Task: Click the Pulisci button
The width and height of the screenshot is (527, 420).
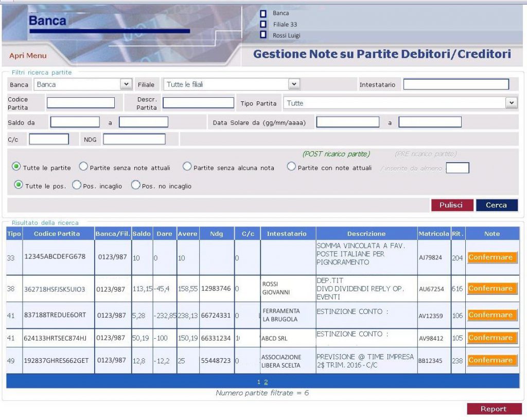Action: (452, 205)
